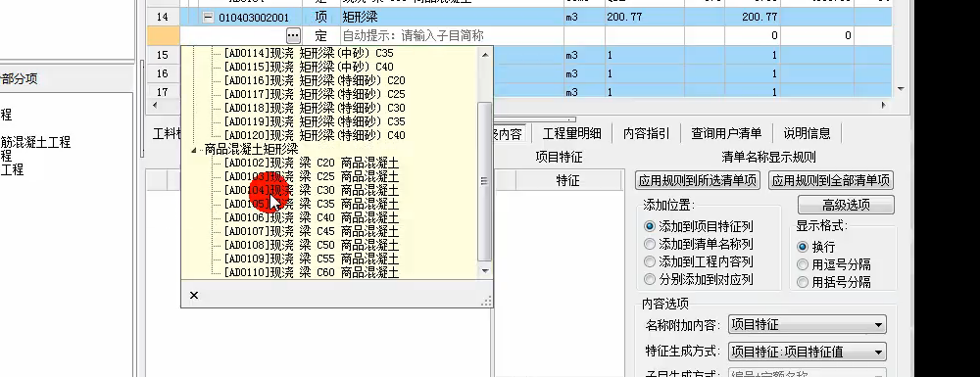This screenshot has width=980, height=377.
Task: Open the 子目生成方式 dropdown
Action: 808,373
